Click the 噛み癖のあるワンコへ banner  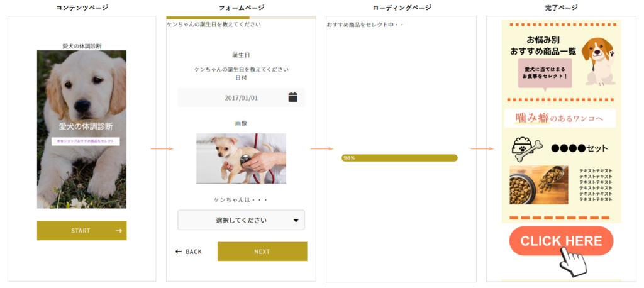[x=560, y=118]
